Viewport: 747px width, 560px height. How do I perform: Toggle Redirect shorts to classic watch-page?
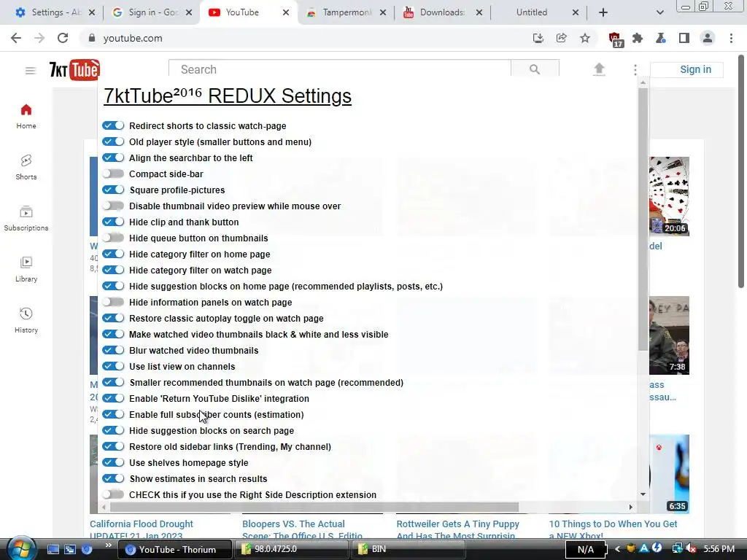point(113,125)
